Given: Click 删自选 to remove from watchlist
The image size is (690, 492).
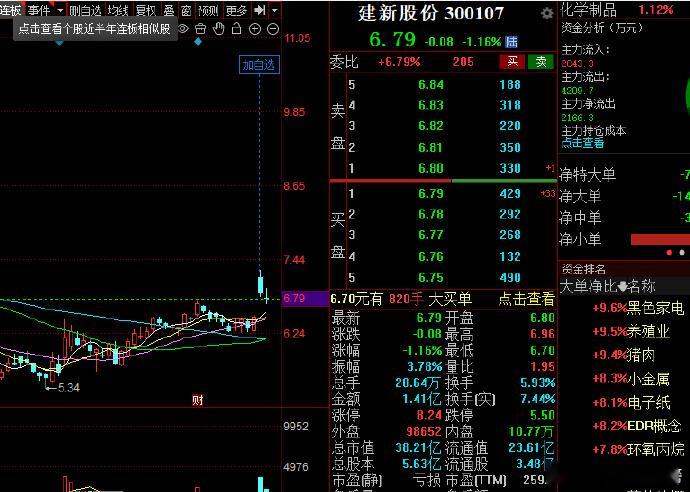Looking at the screenshot, I should (85, 10).
